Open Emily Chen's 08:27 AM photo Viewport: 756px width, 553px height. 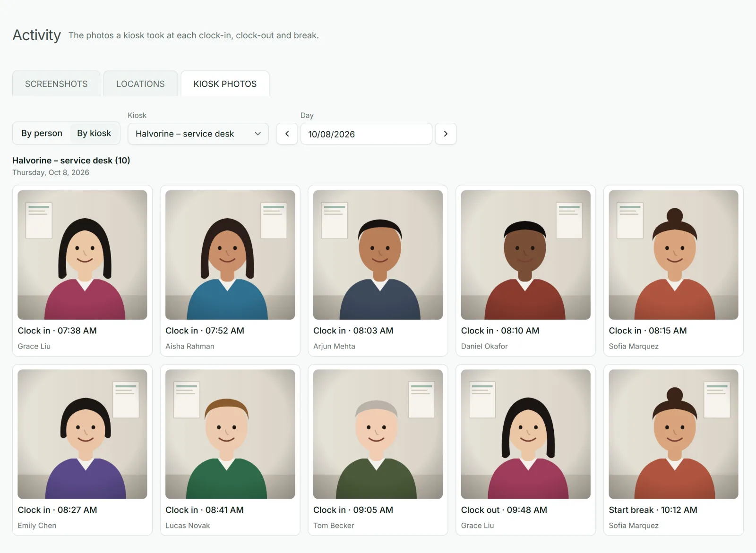pos(82,434)
